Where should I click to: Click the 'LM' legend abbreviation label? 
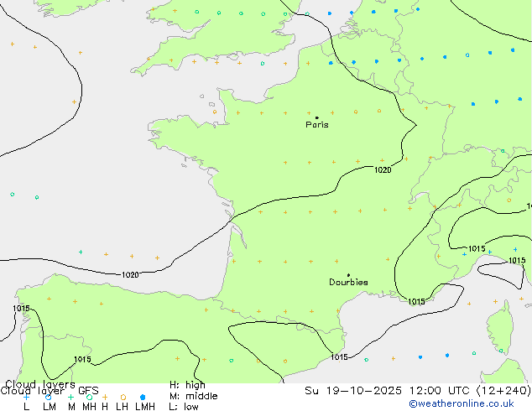[50, 407]
